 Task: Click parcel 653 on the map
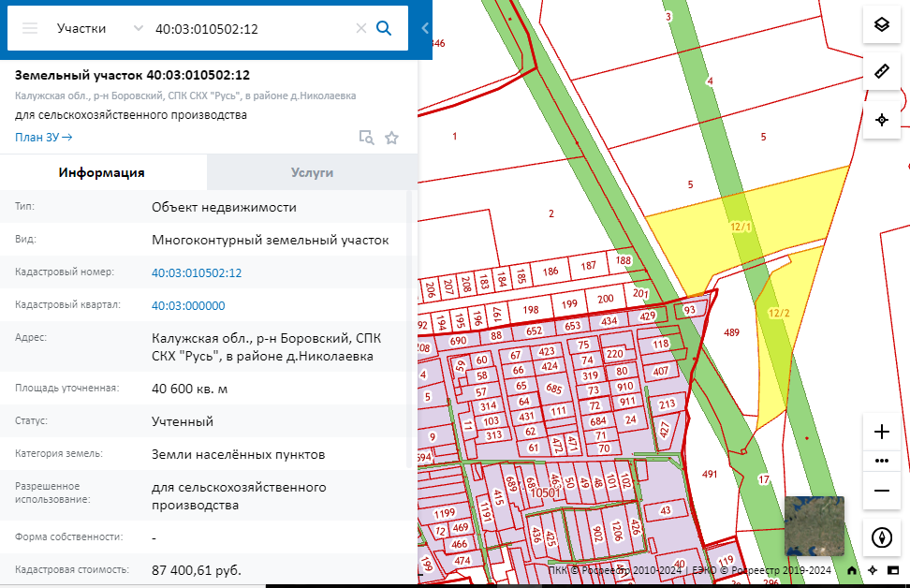(x=572, y=326)
